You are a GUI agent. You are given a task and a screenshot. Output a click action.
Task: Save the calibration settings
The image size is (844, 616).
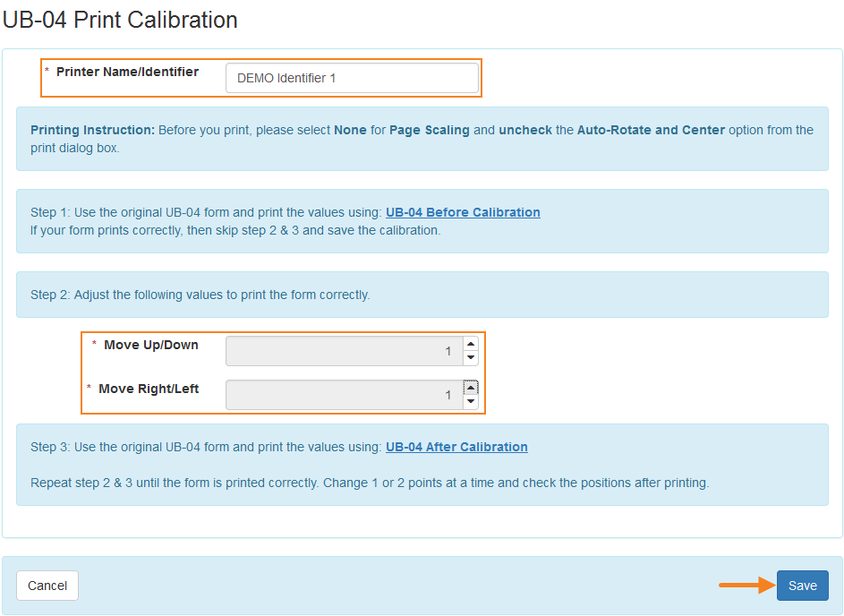pyautogui.click(x=802, y=586)
